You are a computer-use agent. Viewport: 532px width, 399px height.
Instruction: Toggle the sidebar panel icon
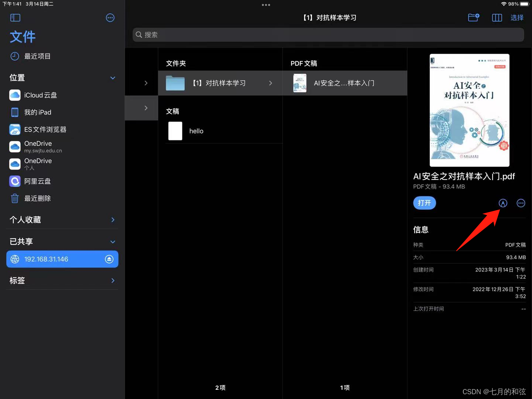pyautogui.click(x=15, y=18)
